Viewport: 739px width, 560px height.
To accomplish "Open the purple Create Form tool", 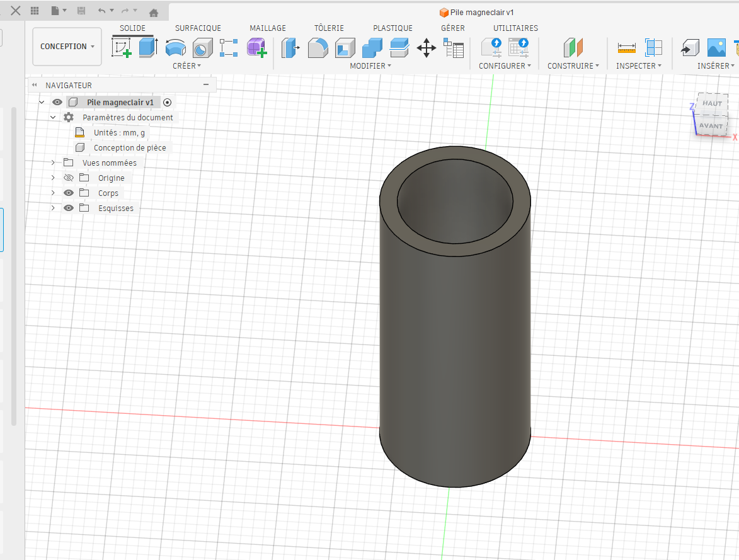I will tap(257, 48).
